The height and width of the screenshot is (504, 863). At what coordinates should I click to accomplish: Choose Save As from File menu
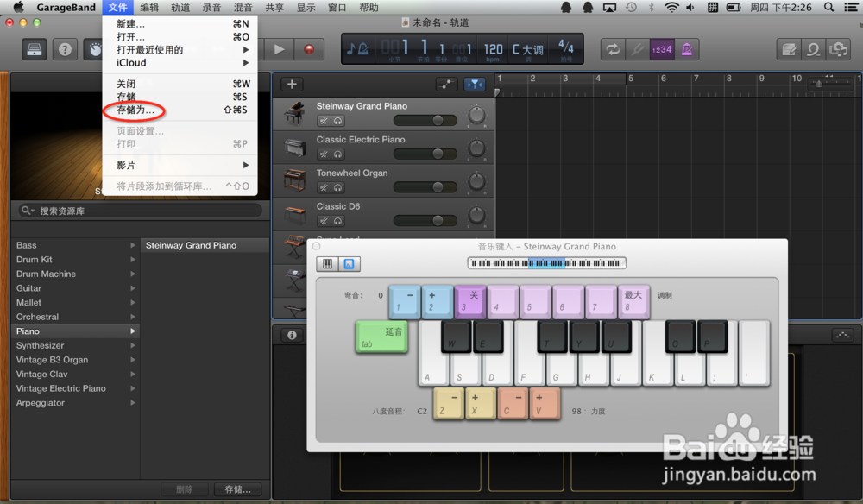click(180, 110)
